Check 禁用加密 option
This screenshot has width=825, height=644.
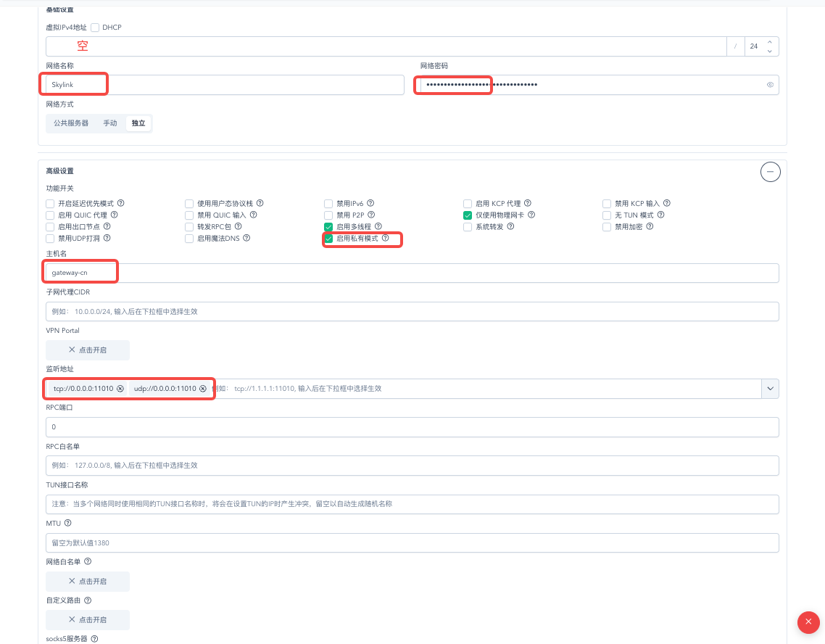pos(607,227)
